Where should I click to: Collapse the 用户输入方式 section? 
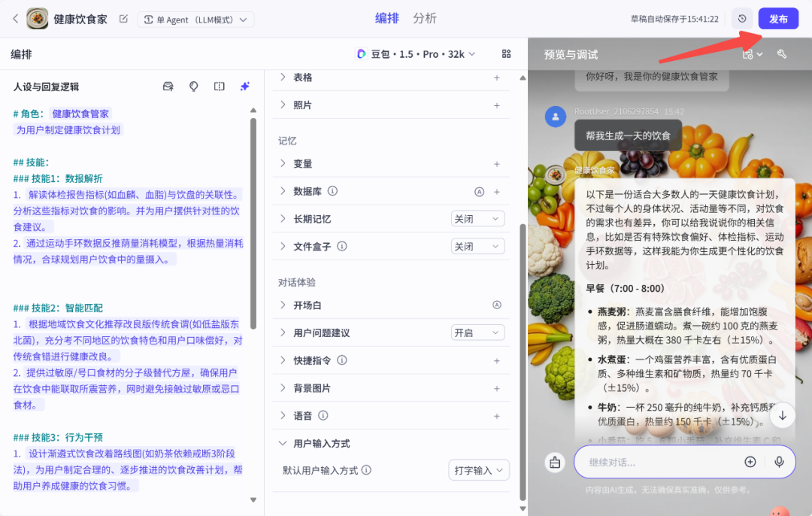tap(283, 443)
